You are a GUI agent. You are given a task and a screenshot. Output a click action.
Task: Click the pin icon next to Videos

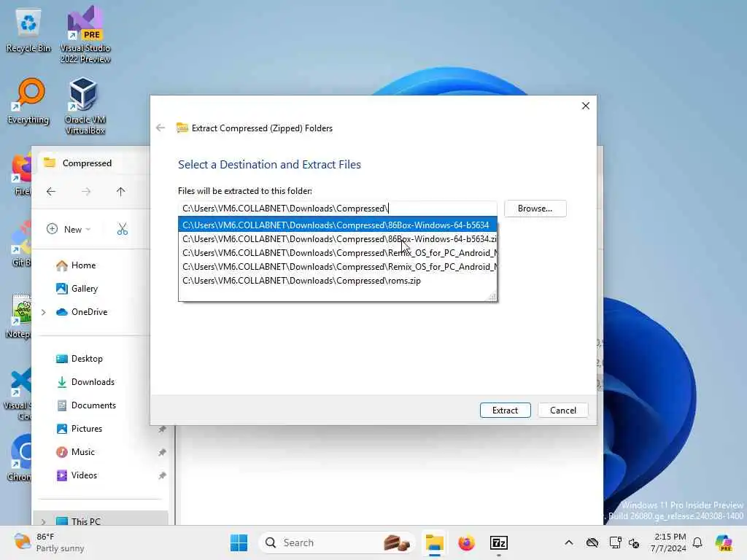pyautogui.click(x=162, y=475)
